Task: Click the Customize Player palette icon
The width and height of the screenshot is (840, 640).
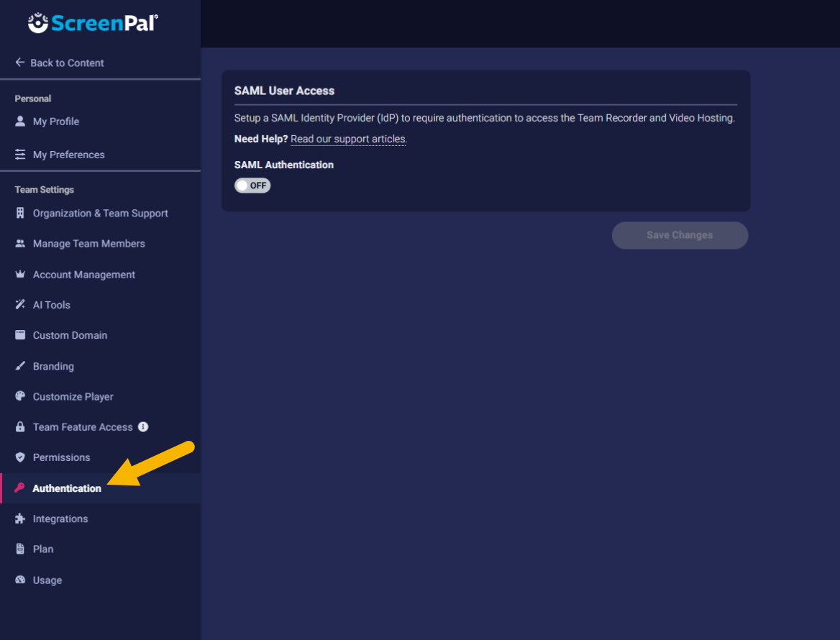Action: pos(20,397)
